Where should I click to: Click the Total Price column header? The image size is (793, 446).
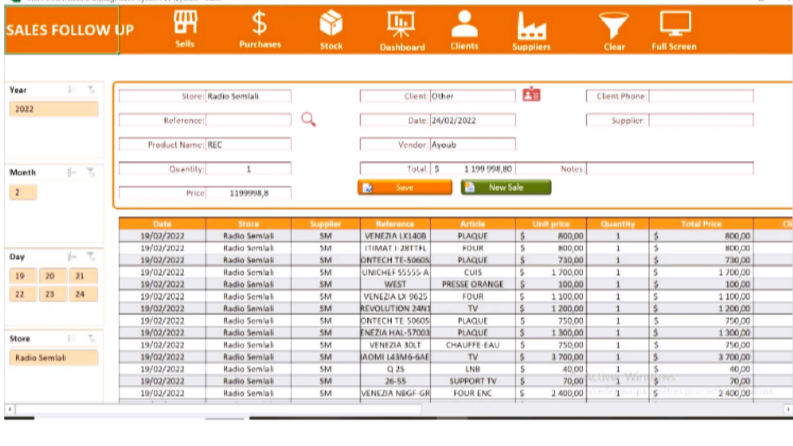(701, 224)
